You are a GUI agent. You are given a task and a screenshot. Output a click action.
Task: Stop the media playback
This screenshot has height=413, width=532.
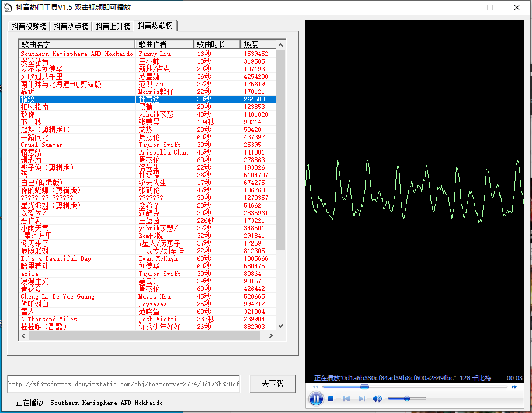pos(331,399)
